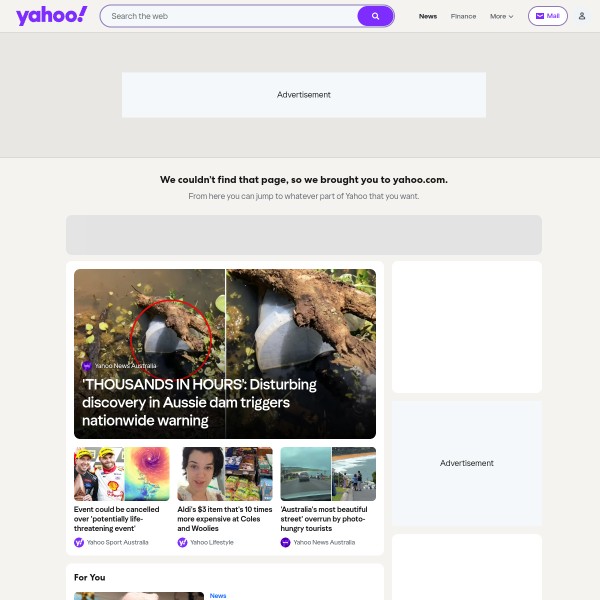Click the coastal street thumbnail image
The height and width of the screenshot is (600, 600).
(x=328, y=474)
